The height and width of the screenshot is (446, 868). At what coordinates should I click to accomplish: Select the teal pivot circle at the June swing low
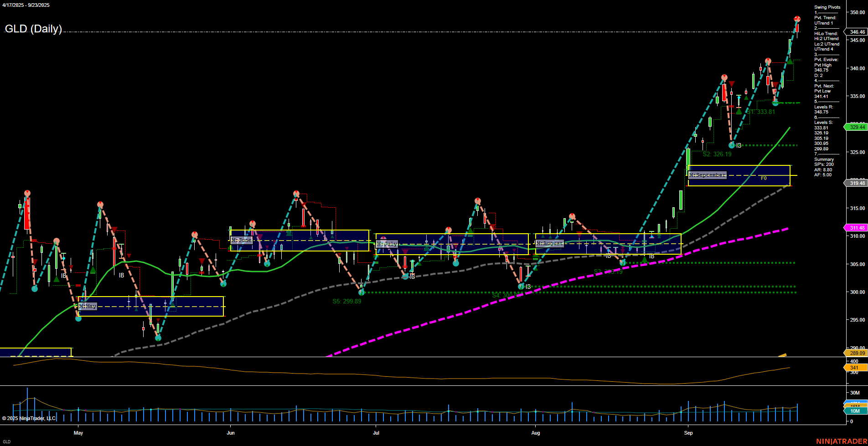tap(268, 263)
